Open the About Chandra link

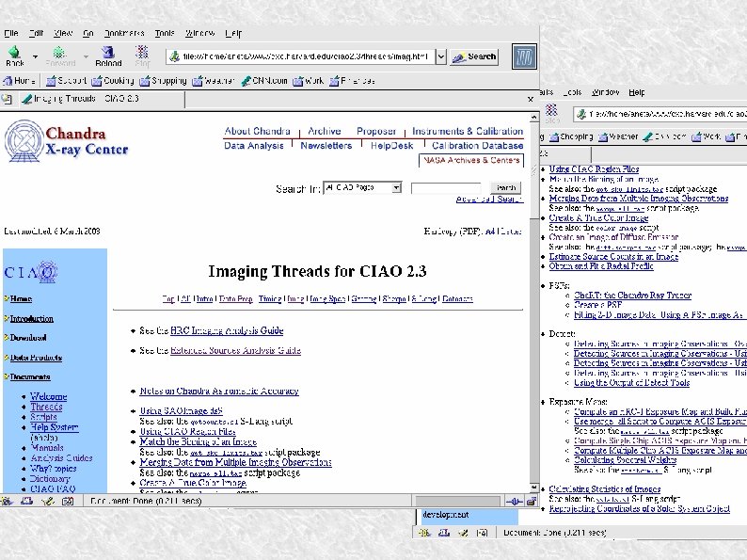click(257, 131)
